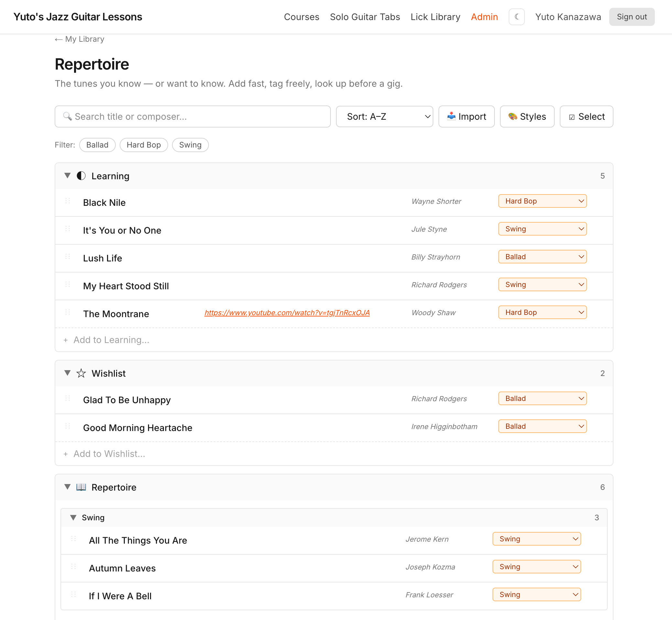This screenshot has width=672, height=620.
Task: Click the Learning half-circle status icon
Action: coord(81,176)
